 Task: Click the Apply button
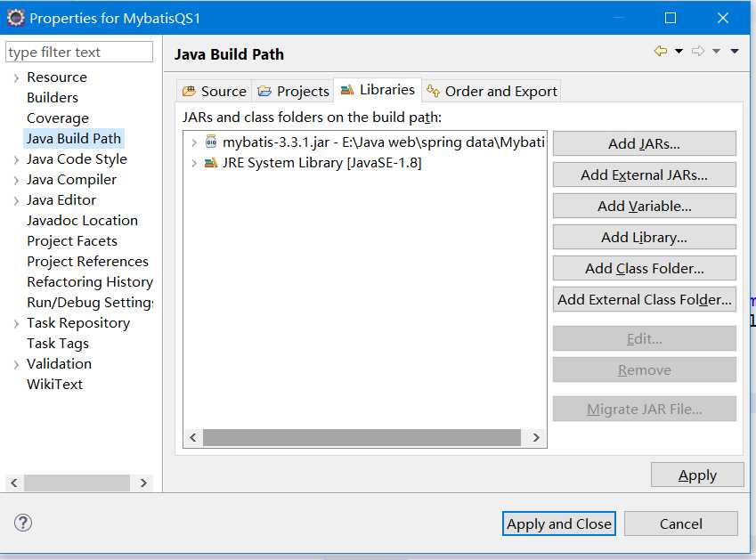[697, 475]
